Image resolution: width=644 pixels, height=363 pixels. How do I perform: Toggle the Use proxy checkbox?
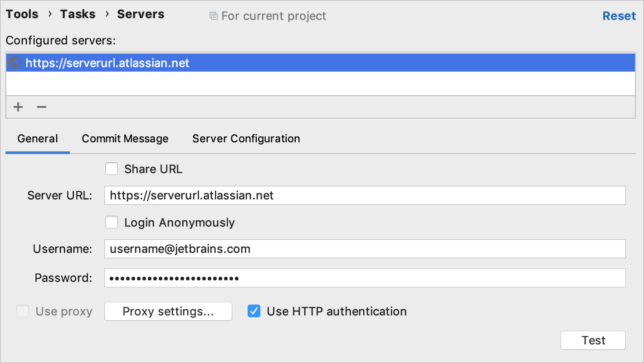(x=22, y=311)
